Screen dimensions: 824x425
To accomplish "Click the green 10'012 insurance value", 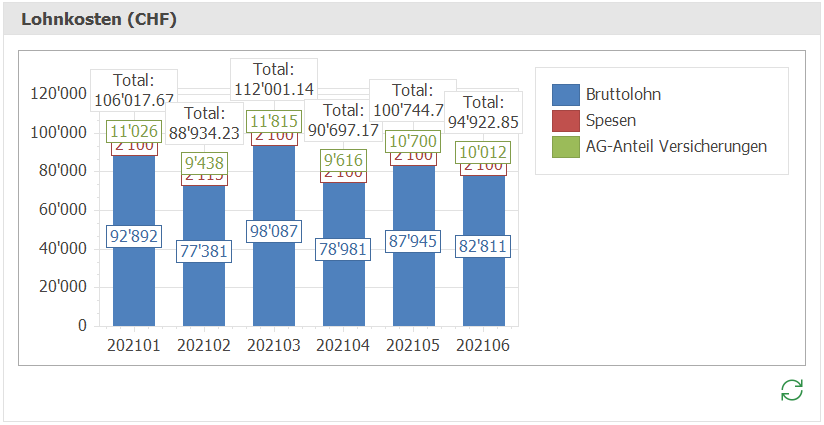I will pos(483,153).
